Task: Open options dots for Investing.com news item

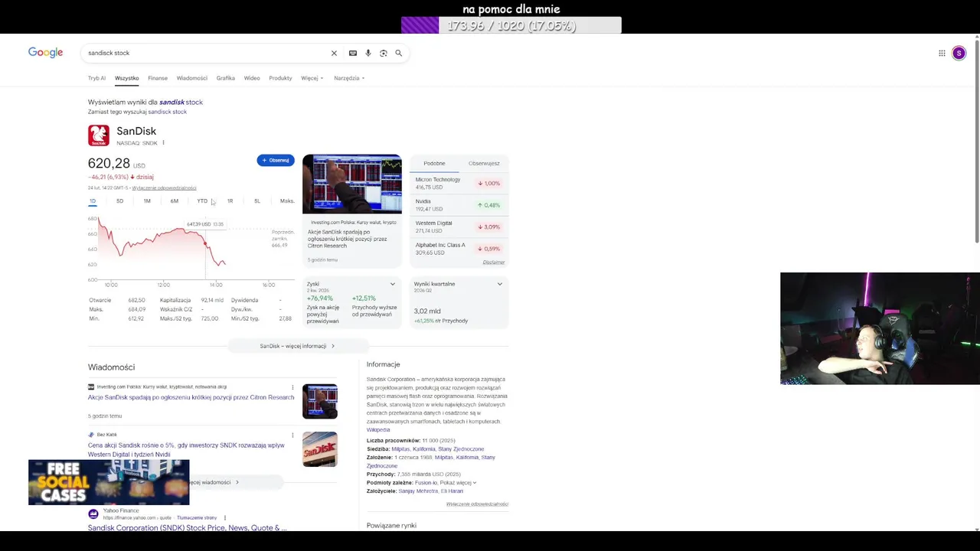Action: pyautogui.click(x=292, y=387)
